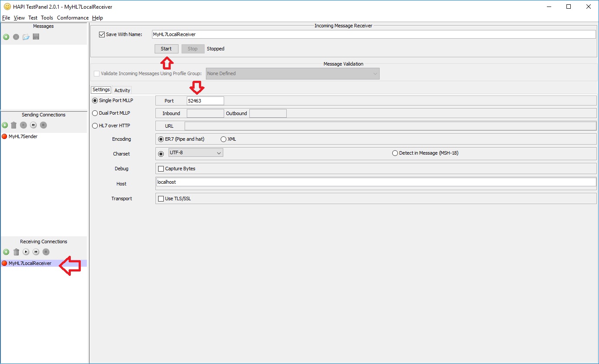Uncheck the Save With Name checkbox
Image resolution: width=599 pixels, height=364 pixels.
102,34
